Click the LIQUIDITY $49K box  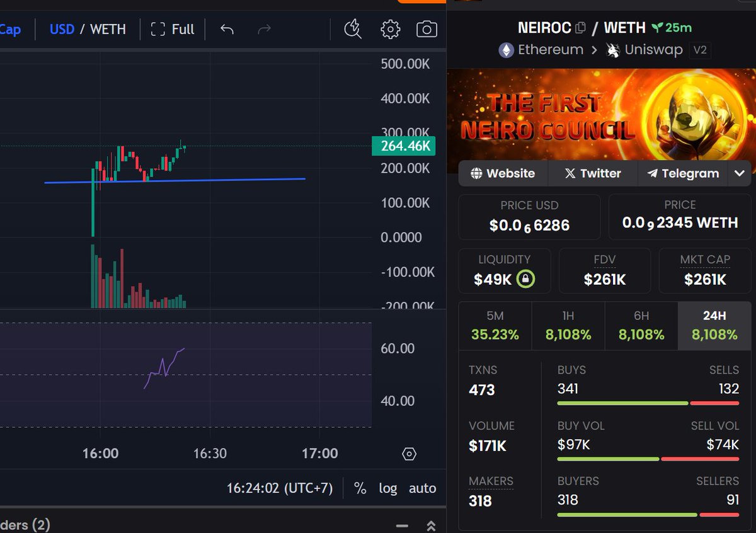click(505, 271)
